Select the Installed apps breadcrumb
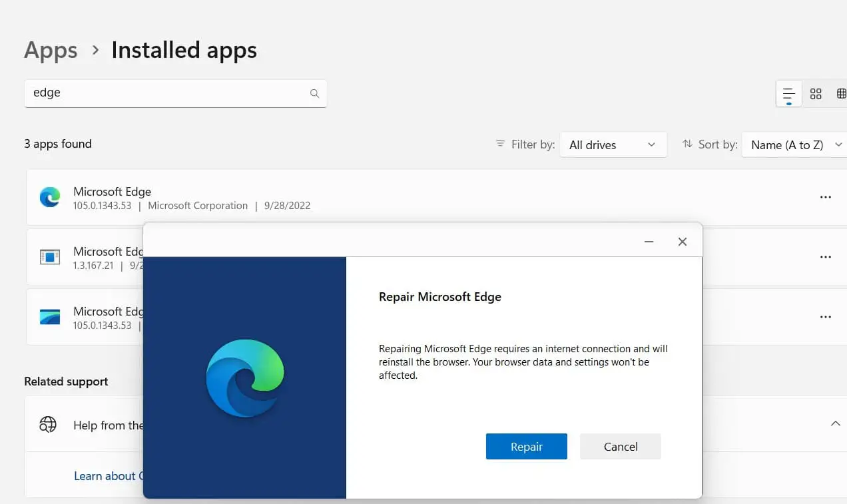The width and height of the screenshot is (847, 504). coord(184,50)
